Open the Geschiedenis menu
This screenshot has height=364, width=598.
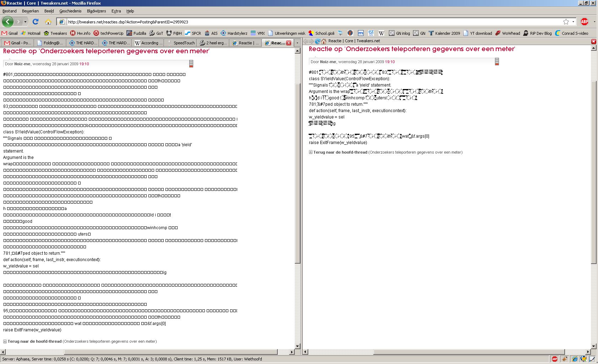70,11
